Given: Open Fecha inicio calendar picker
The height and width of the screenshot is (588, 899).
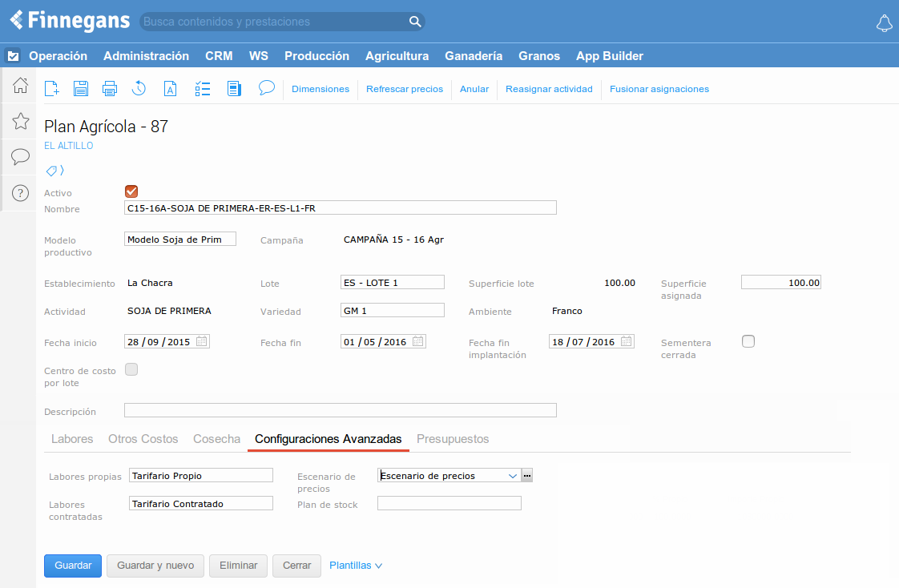Looking at the screenshot, I should click(202, 341).
